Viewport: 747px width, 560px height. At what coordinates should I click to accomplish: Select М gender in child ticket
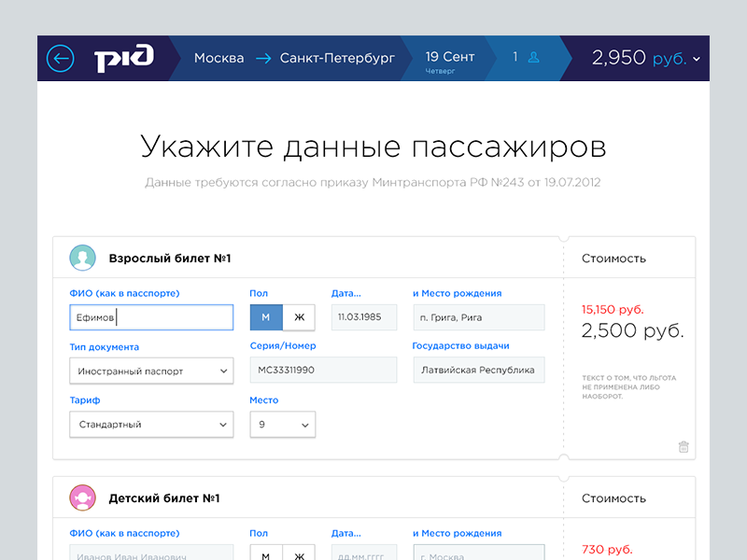point(266,553)
